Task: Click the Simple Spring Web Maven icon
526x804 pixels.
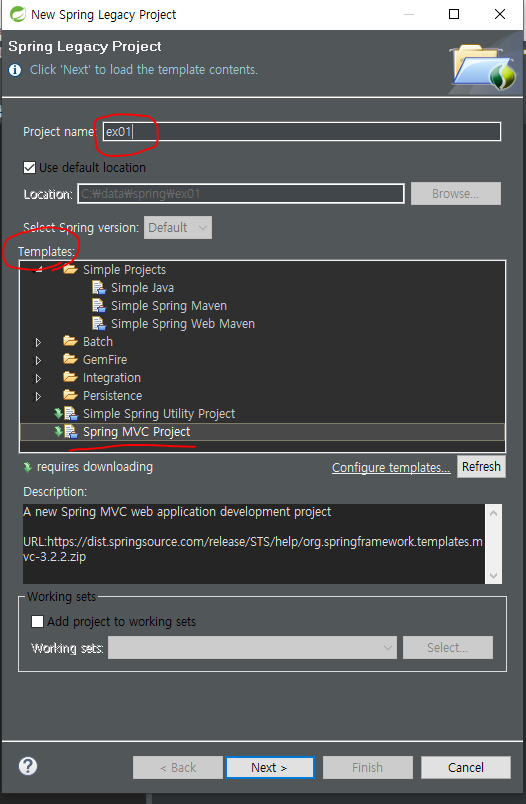Action: pos(98,323)
